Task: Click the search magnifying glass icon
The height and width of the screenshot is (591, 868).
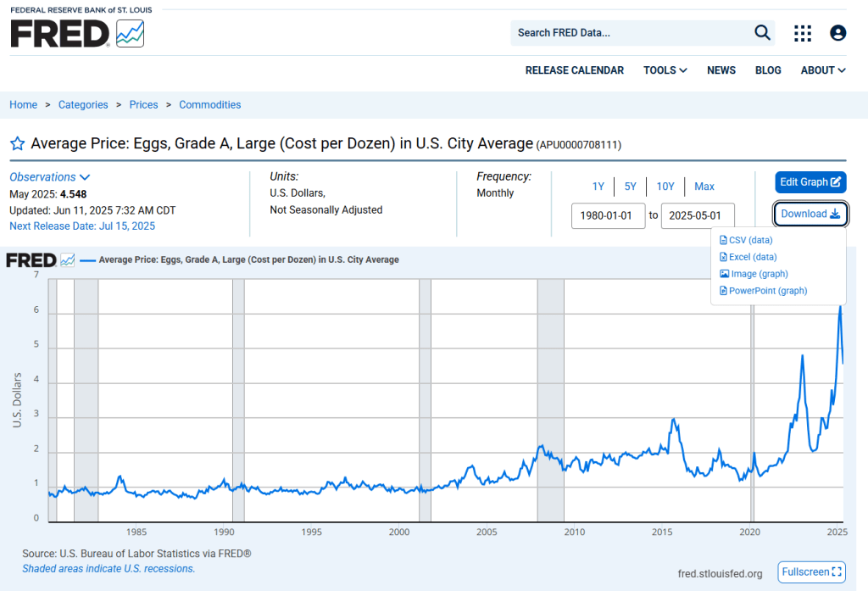Action: pos(762,33)
